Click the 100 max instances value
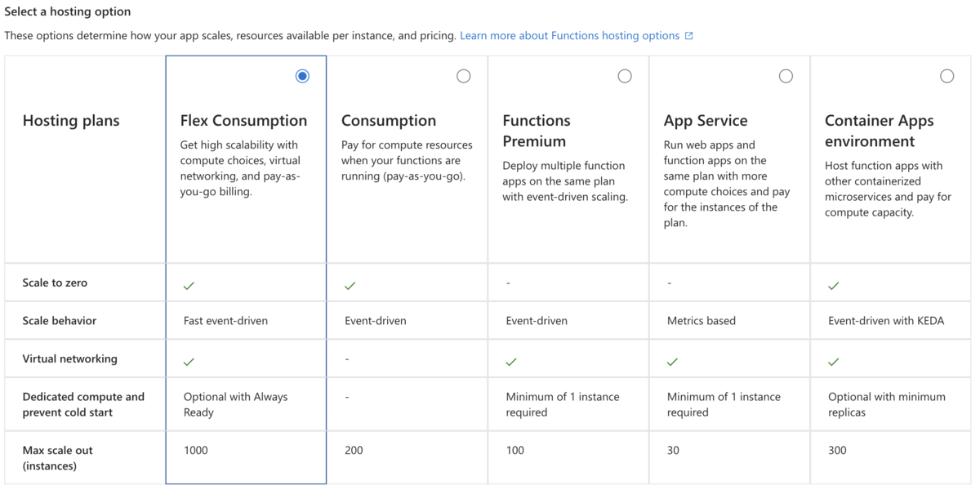Image resolution: width=980 pixels, height=490 pixels. pos(515,450)
